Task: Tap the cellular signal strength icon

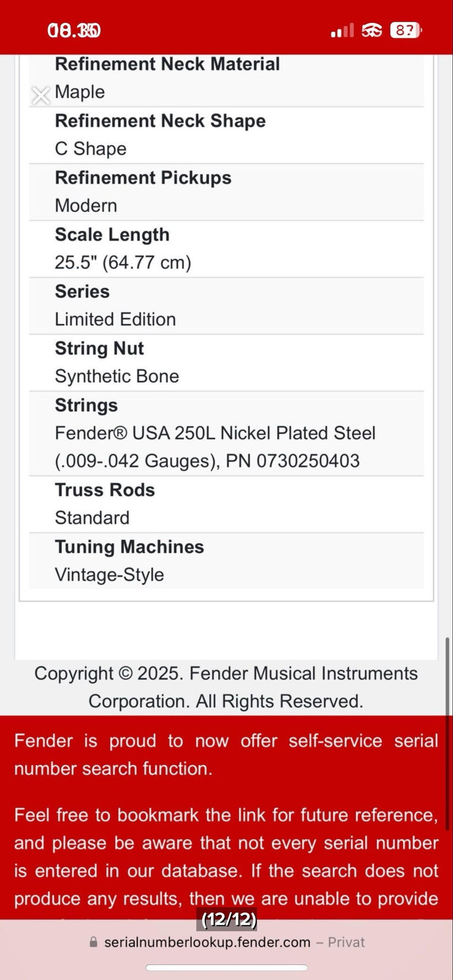Action: (342, 31)
